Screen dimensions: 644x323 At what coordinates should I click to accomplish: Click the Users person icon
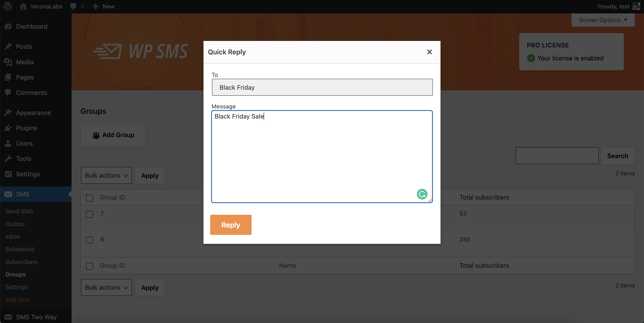8,143
